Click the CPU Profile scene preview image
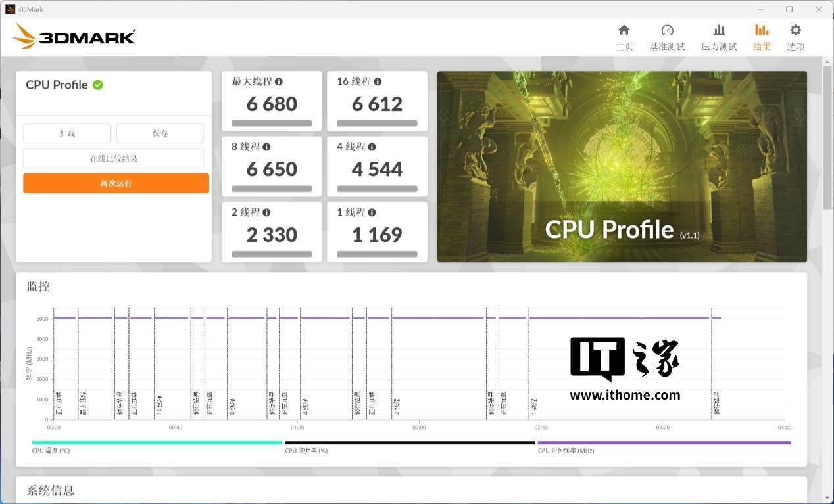The height and width of the screenshot is (504, 834). 622,166
